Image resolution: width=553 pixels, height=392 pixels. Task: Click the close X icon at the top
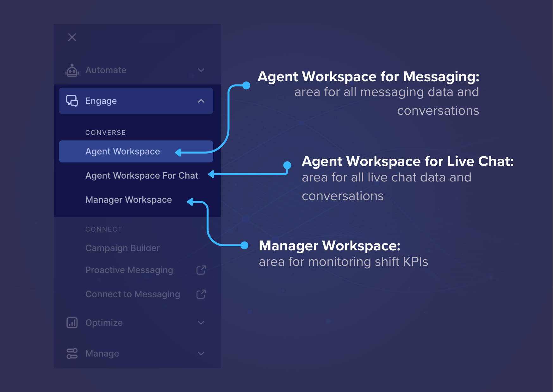(x=72, y=37)
